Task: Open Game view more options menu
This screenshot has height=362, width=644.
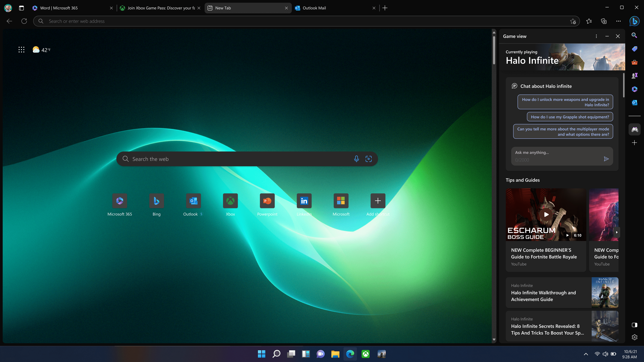Action: pos(596,36)
